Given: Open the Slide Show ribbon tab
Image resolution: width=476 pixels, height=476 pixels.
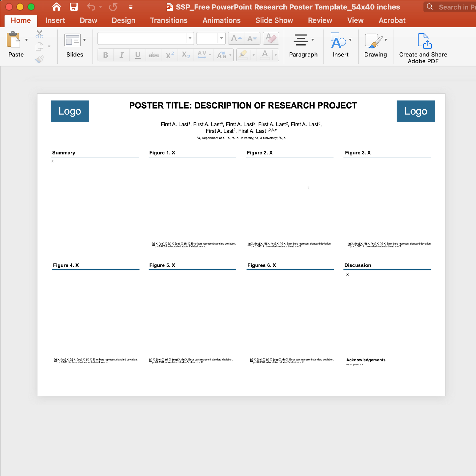Looking at the screenshot, I should click(274, 20).
